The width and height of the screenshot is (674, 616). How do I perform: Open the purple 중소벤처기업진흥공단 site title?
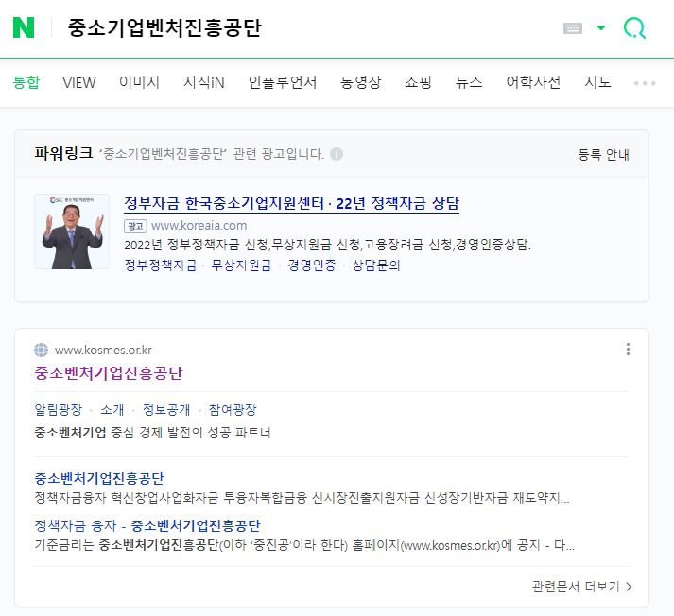click(109, 373)
